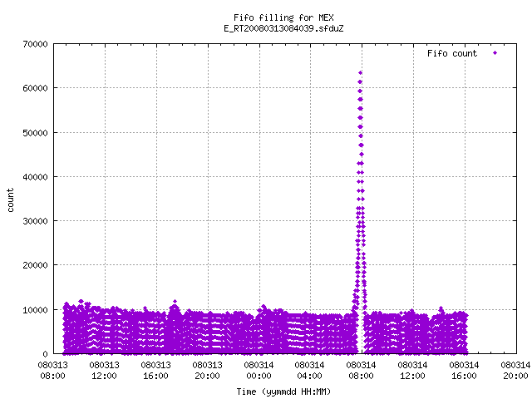
Task: Click the y-axis tick label 70000
Action: pyautogui.click(x=35, y=44)
